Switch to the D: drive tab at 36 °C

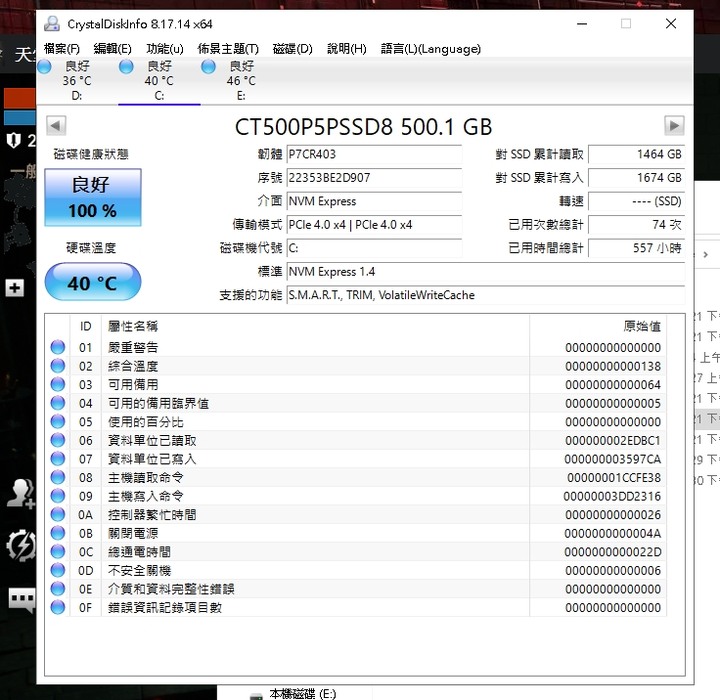(77, 80)
